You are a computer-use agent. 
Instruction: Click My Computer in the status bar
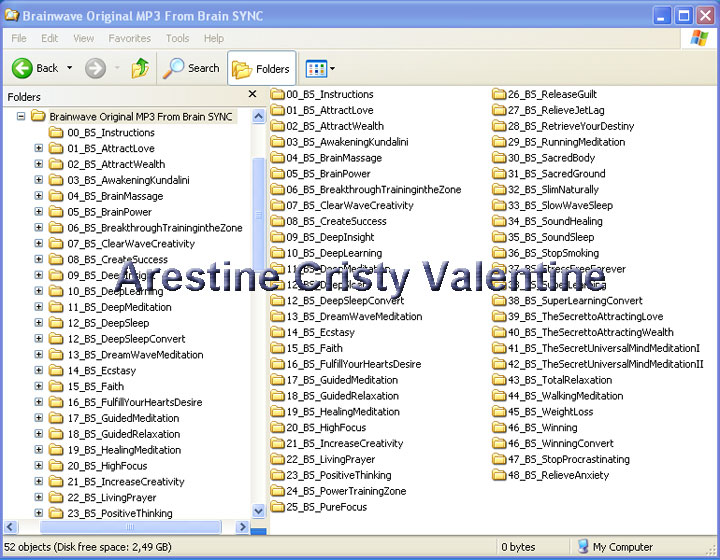614,547
